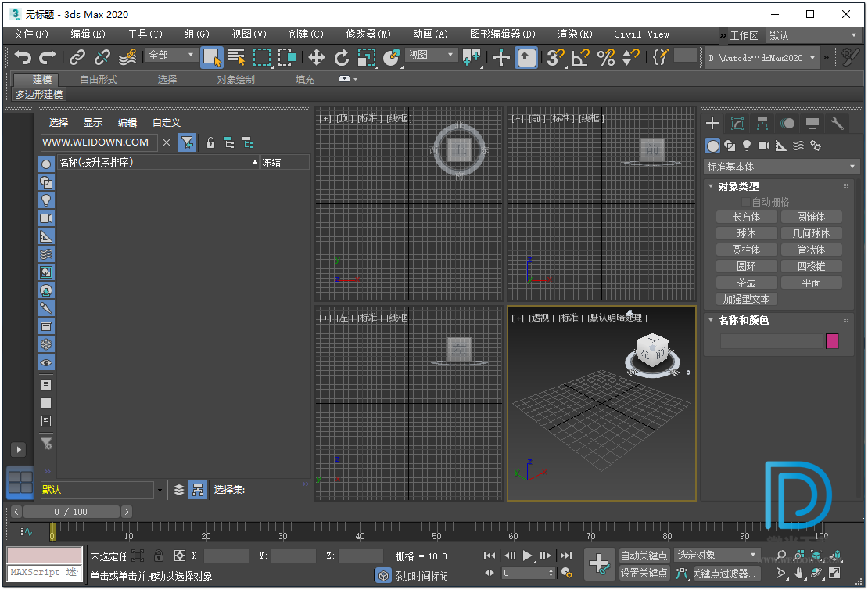Click the pink object color swatch
The height and width of the screenshot is (590, 868).
click(832, 340)
